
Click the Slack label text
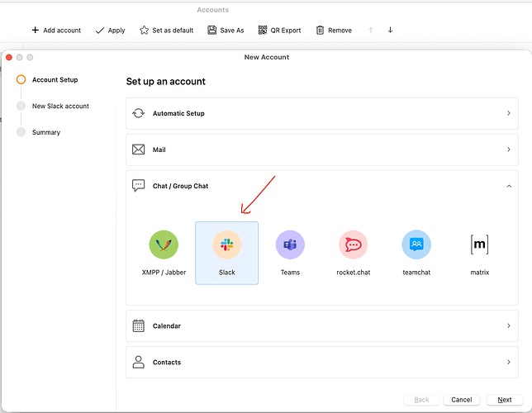[x=227, y=272]
